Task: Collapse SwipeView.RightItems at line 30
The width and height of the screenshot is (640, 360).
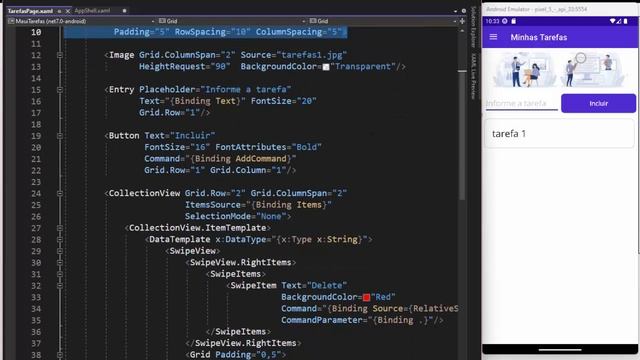Action: coord(60,262)
